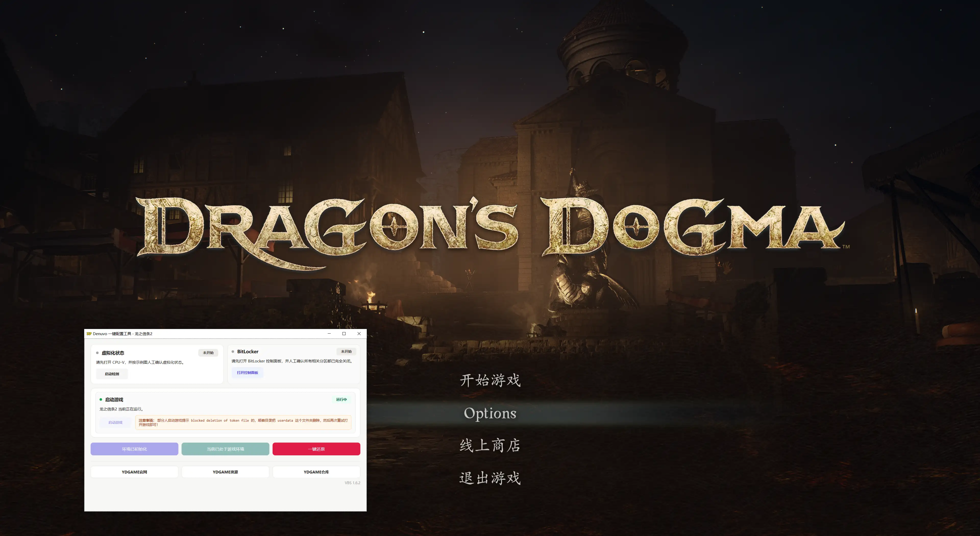This screenshot has width=980, height=536.
Task: Click the red 一键还原 restore button
Action: coord(316,449)
